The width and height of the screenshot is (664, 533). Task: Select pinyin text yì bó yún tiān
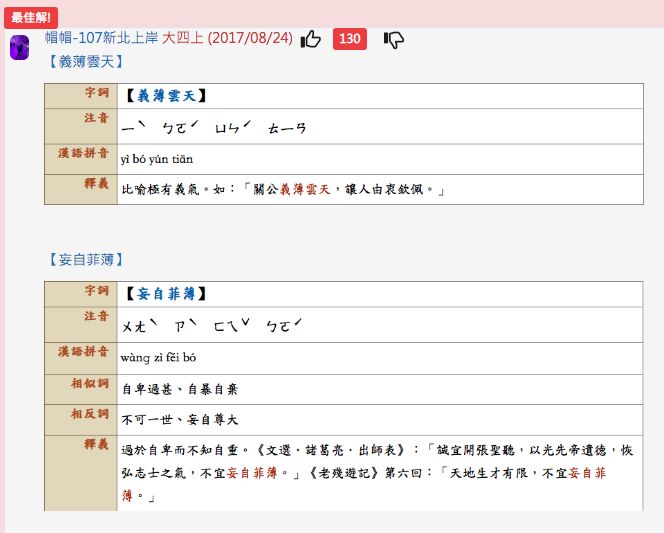[x=157, y=159]
